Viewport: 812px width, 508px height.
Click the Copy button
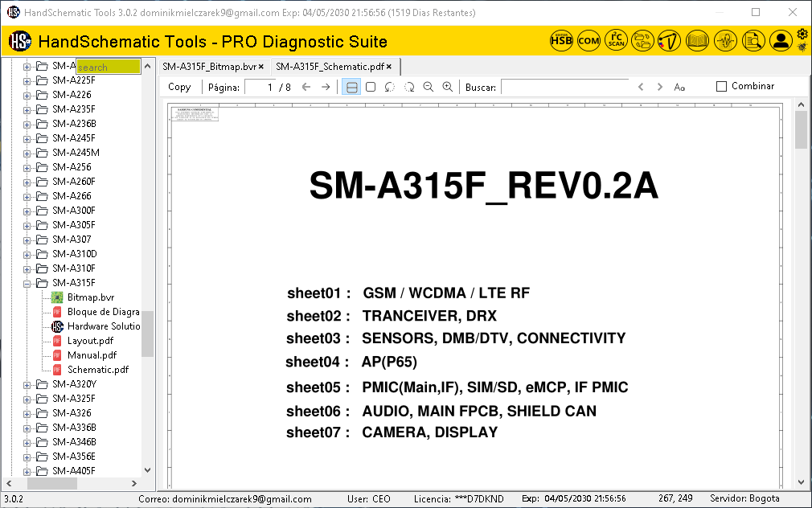tap(179, 87)
